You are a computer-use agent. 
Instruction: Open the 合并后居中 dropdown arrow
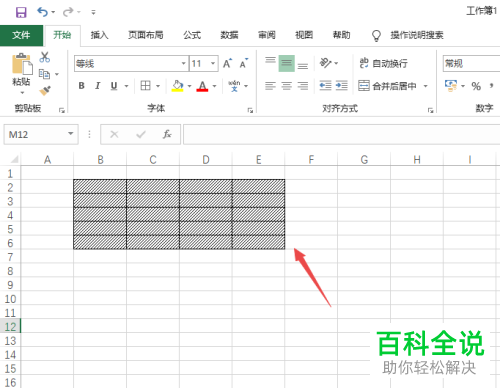426,86
